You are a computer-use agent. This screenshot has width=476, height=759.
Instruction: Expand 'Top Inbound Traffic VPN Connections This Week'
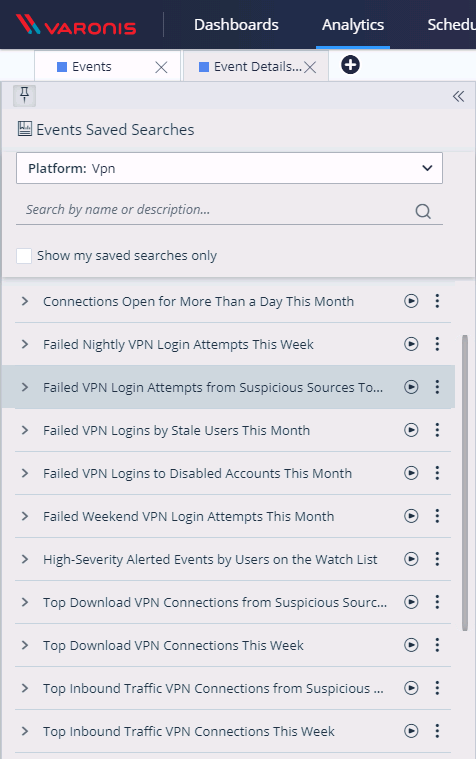25,731
